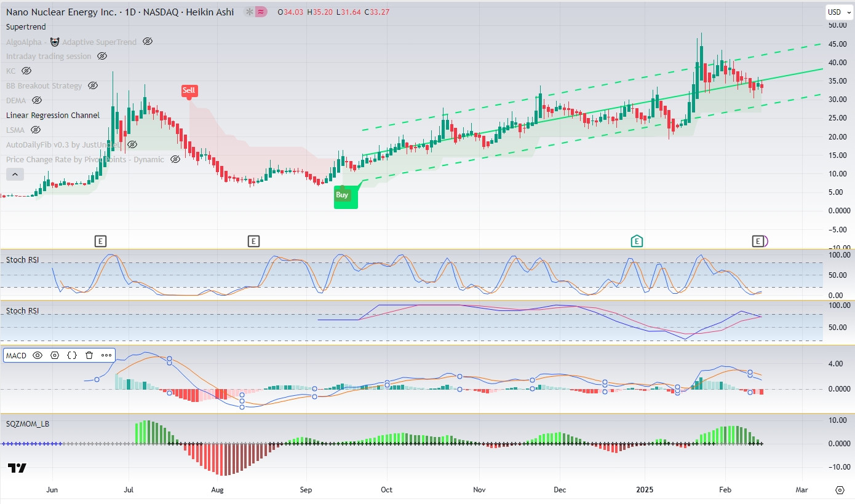Click the Intraday trading session legend text
Viewport: 855px width, 504px height.
[x=49, y=57]
